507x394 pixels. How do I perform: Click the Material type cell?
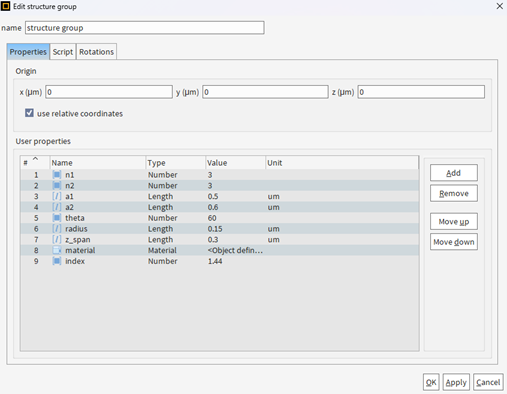pos(162,250)
